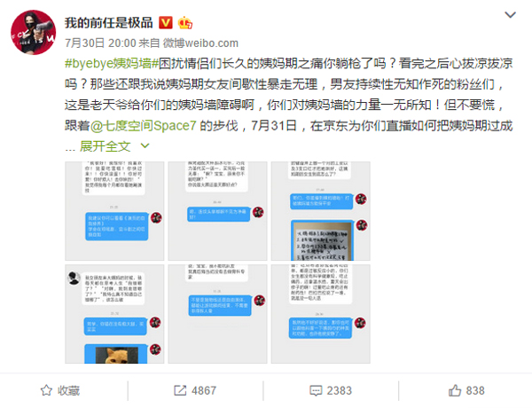Open username 我的前任是极品

(109, 23)
